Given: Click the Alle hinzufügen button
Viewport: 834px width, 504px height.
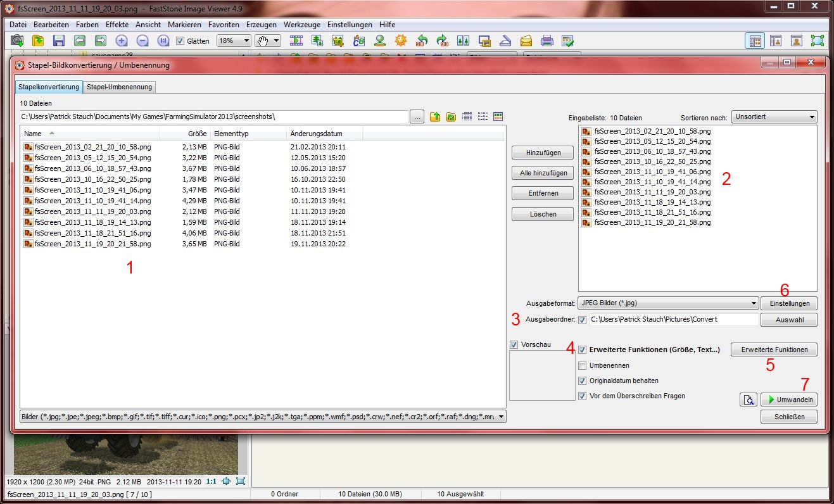Looking at the screenshot, I should [543, 173].
